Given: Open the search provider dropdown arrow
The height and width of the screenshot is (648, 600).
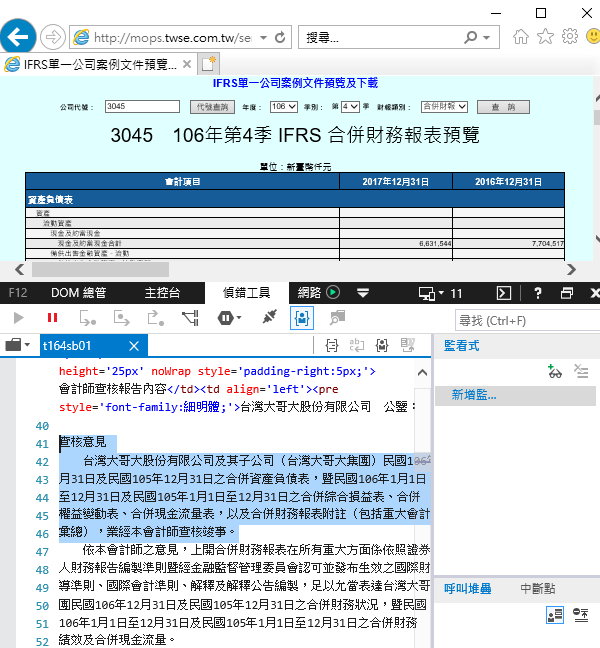Looking at the screenshot, I should 487,38.
